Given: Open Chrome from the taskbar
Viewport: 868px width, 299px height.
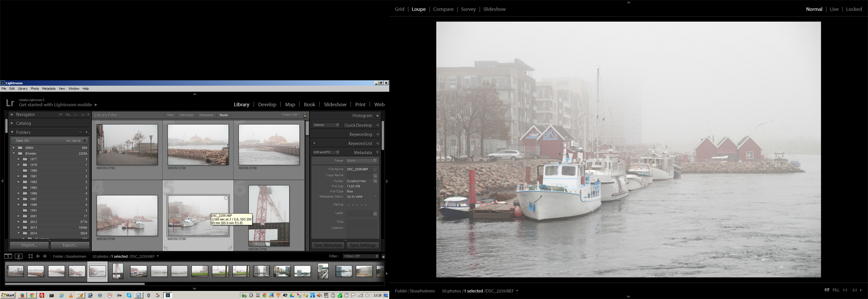Looking at the screenshot, I should point(32,295).
